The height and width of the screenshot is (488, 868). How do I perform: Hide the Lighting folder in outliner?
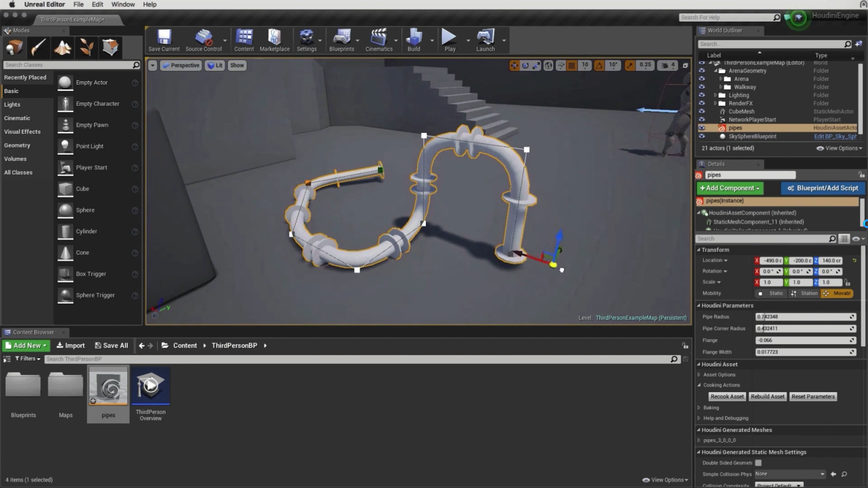click(x=702, y=95)
